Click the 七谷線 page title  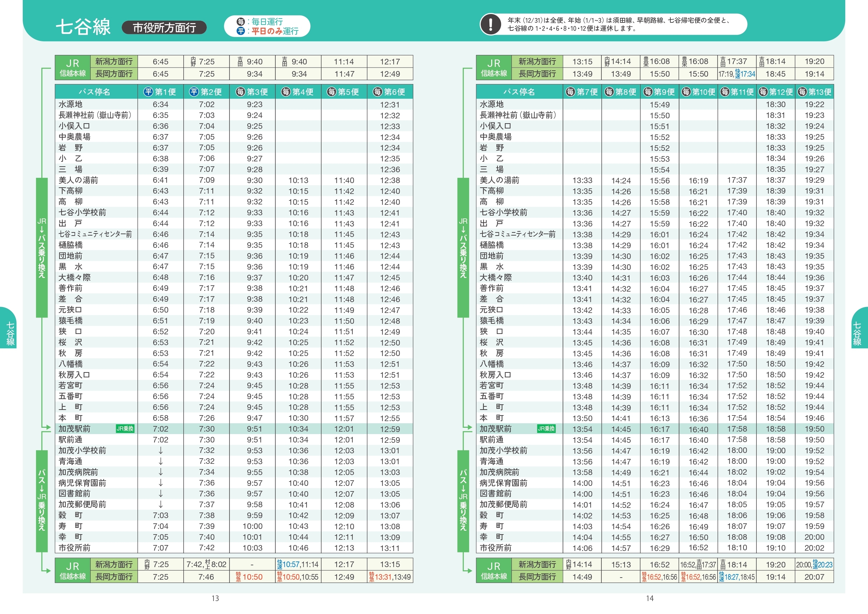tap(83, 27)
